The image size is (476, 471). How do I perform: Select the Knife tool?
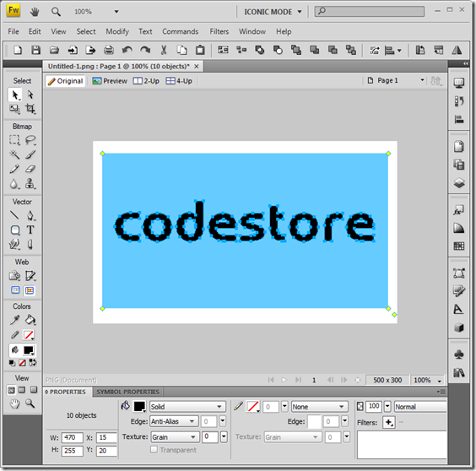[30, 245]
